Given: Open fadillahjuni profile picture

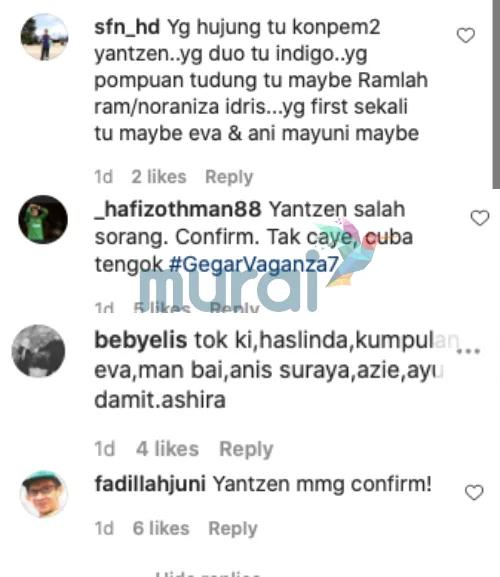Looking at the screenshot, I should click(x=44, y=494).
